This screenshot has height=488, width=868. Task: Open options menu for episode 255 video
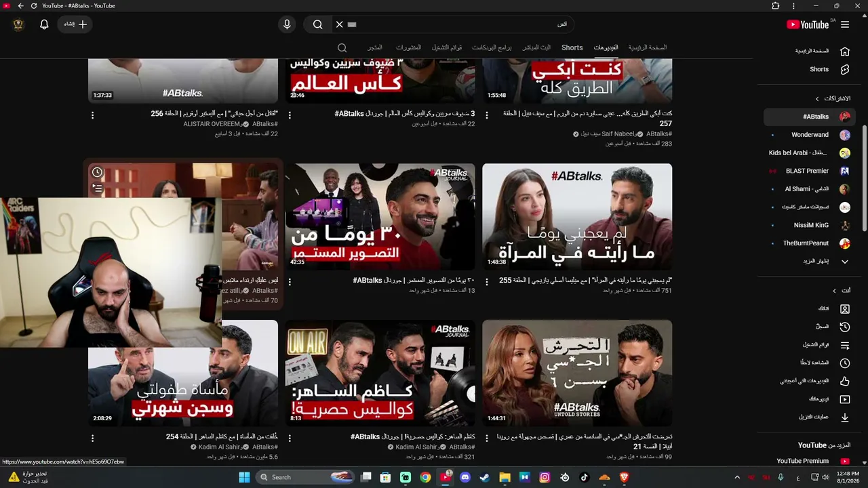click(x=486, y=281)
